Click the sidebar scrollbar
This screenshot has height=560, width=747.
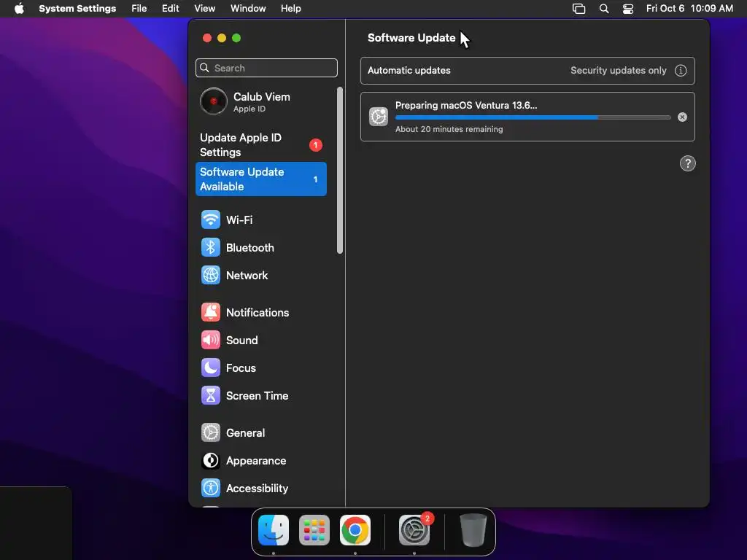coord(340,170)
